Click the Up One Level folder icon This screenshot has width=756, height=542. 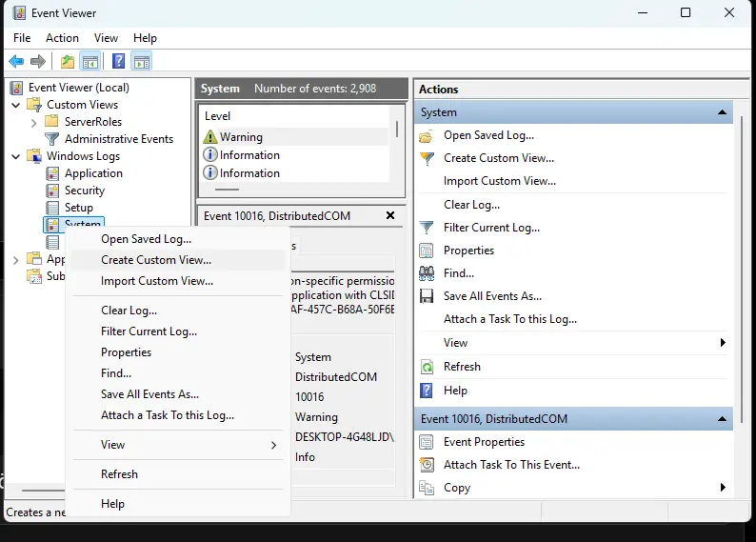(68, 62)
